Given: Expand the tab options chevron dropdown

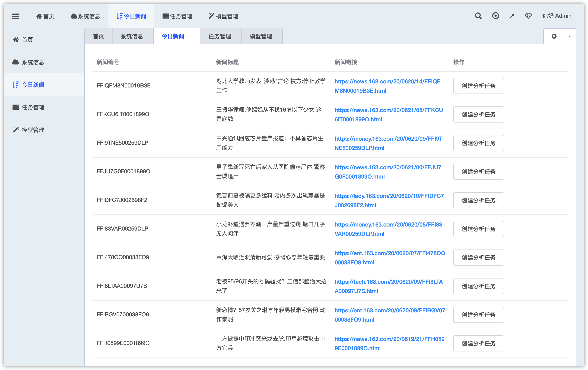Looking at the screenshot, I should (570, 36).
